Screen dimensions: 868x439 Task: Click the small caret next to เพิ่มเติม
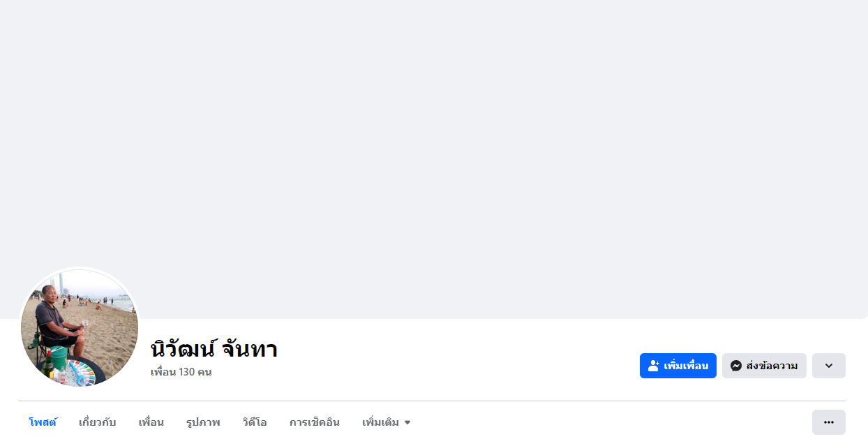[x=407, y=422]
